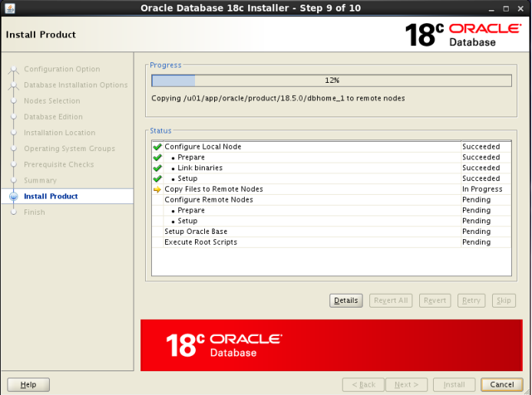532x395 pixels.
Task: Click the Link binaries row text
Action: pos(200,168)
